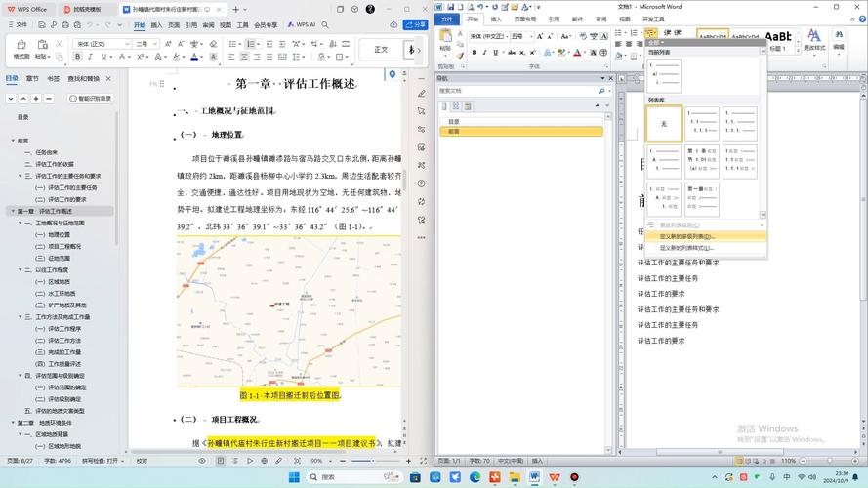Click the location pin icon above WPS document
868x488 pixels.
click(393, 74)
